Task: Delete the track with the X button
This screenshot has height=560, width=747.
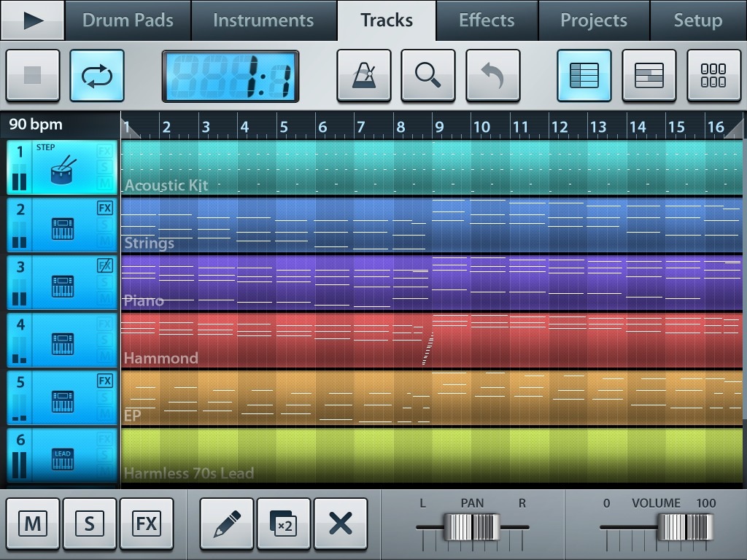Action: [x=341, y=524]
